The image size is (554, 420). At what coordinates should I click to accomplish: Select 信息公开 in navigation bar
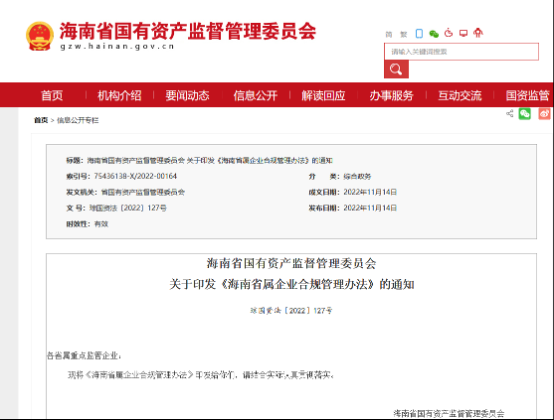pyautogui.click(x=255, y=95)
